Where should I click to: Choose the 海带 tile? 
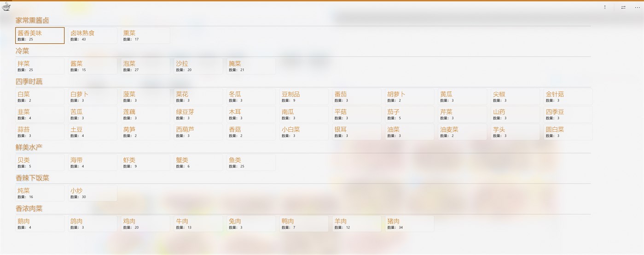point(93,162)
